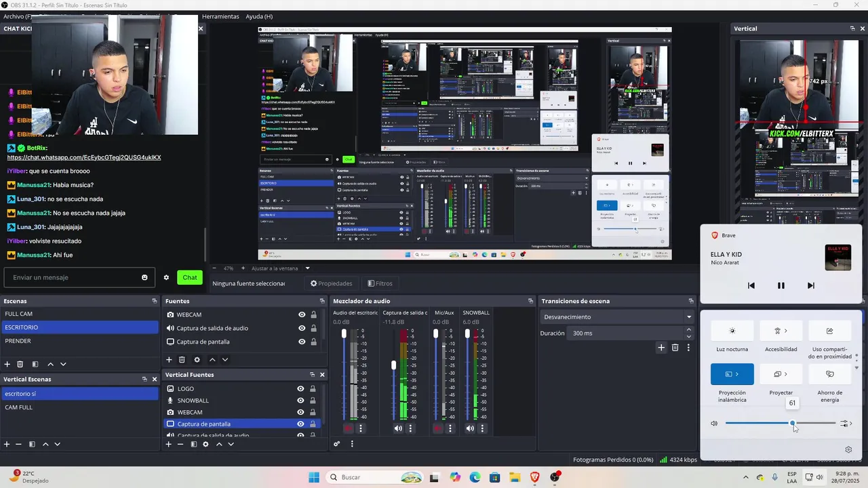Viewport: 868px width, 488px height.
Task: Hide LOGO source in Vertical Fuentes
Action: [300, 389]
